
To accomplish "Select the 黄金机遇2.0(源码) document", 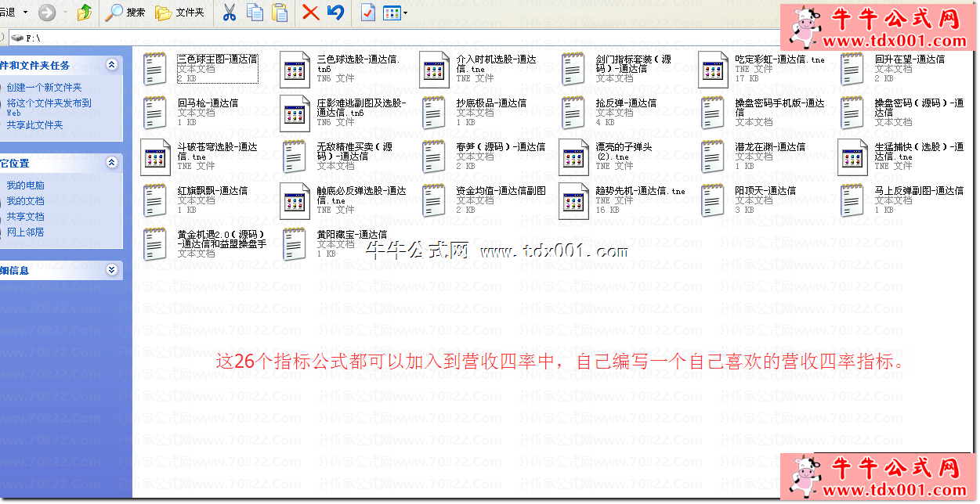I will (204, 243).
